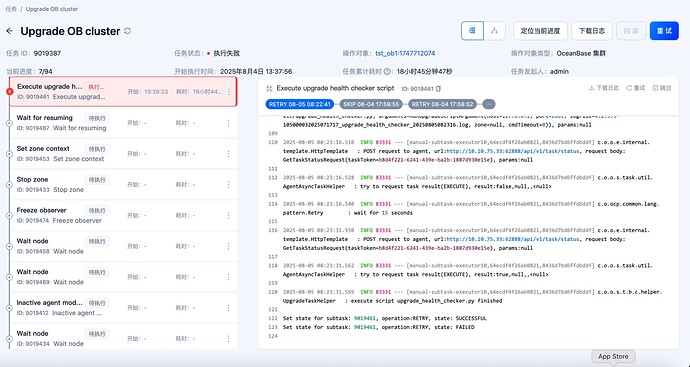Select Wait node subtask ID 9019458
The width and height of the screenshot is (690, 367).
[x=123, y=246]
